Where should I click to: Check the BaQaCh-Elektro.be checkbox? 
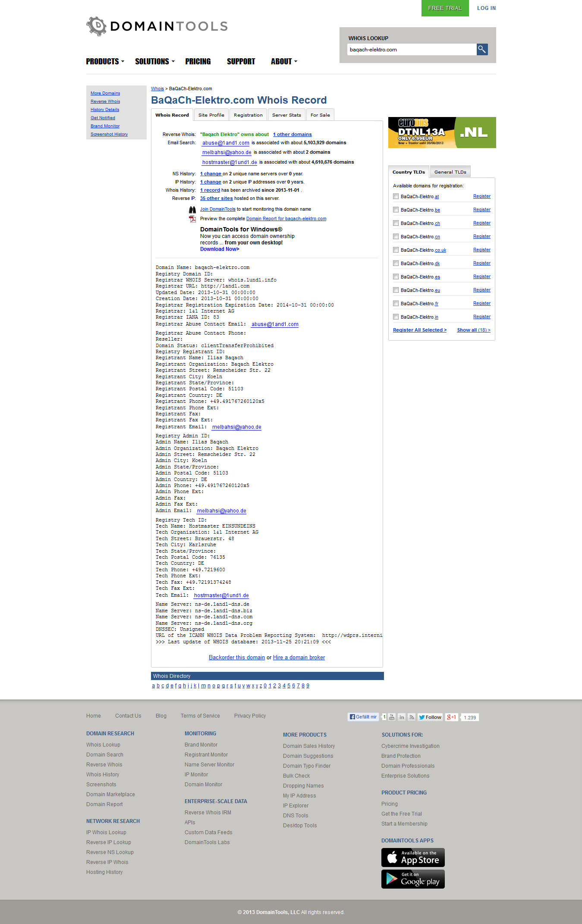pos(396,210)
